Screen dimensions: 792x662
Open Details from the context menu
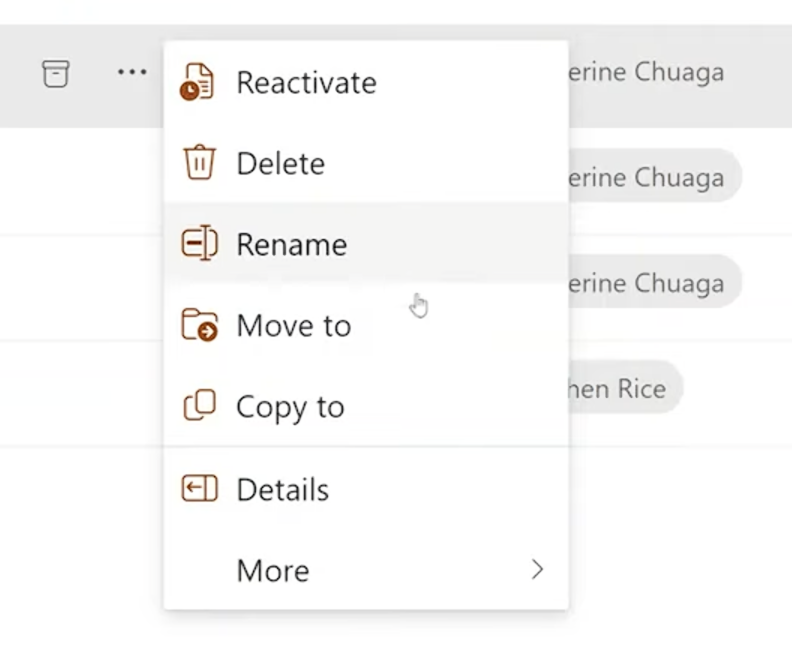tap(366, 488)
